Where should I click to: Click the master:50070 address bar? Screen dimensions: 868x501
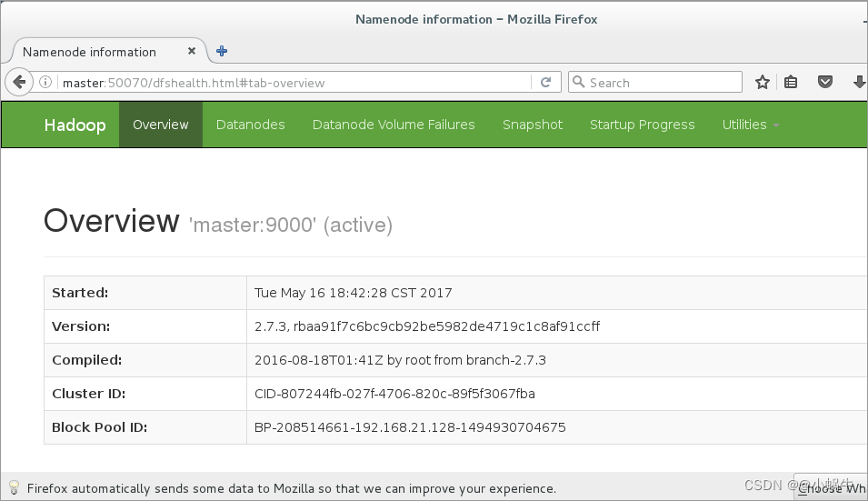[x=296, y=83]
